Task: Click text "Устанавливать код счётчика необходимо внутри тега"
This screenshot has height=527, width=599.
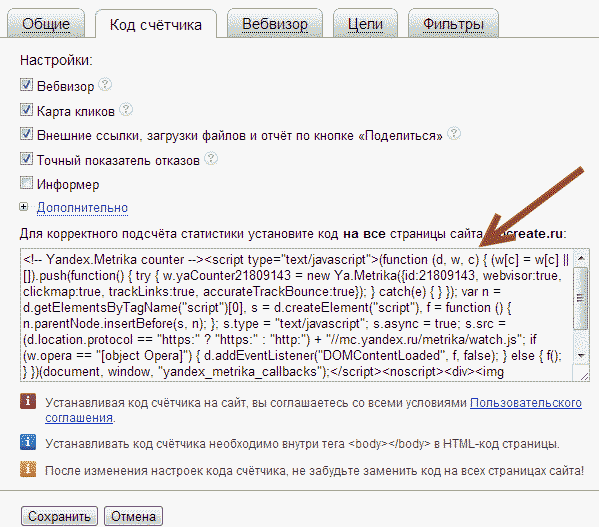Action: pos(195,444)
